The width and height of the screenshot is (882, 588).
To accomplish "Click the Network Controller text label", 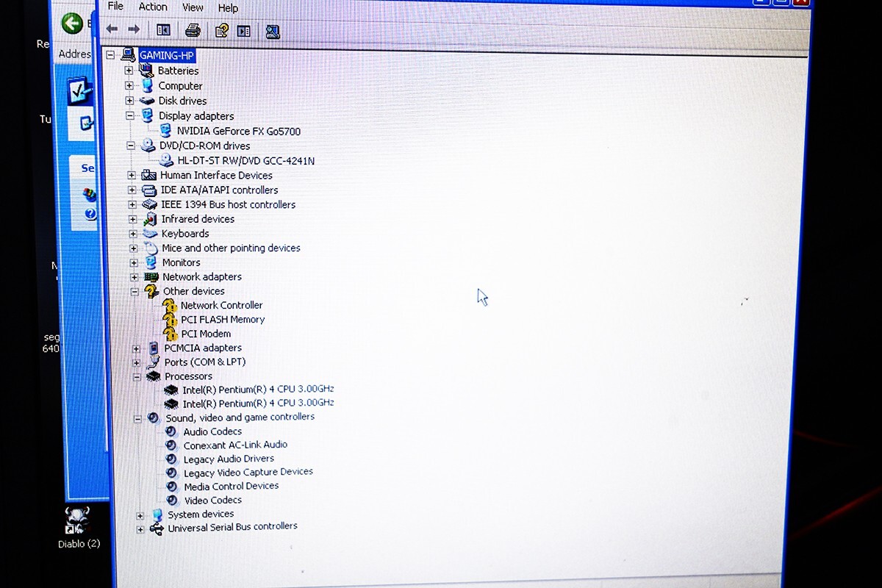I will (221, 305).
